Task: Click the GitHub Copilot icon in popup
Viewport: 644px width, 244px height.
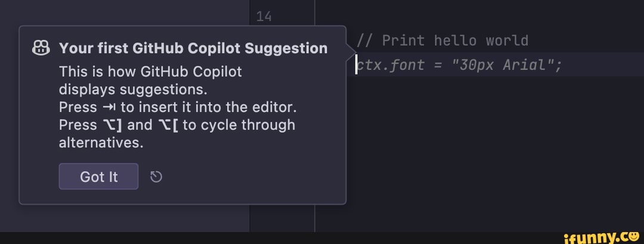Action: (x=41, y=48)
